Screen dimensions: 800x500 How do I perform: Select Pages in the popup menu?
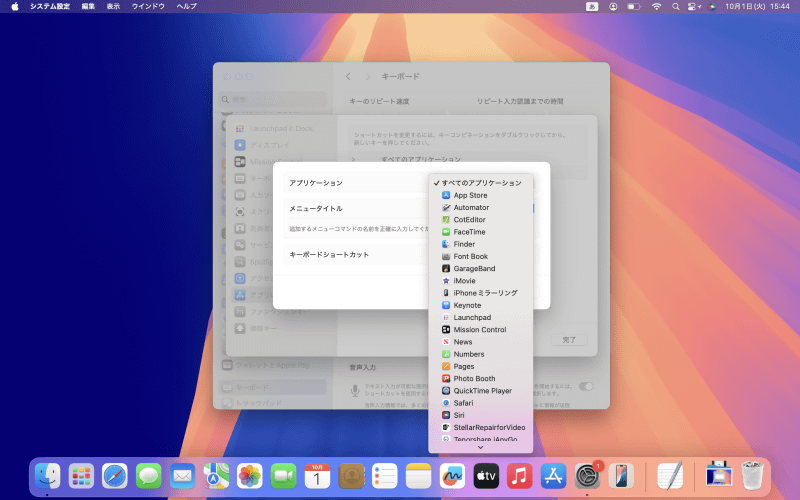point(481,366)
